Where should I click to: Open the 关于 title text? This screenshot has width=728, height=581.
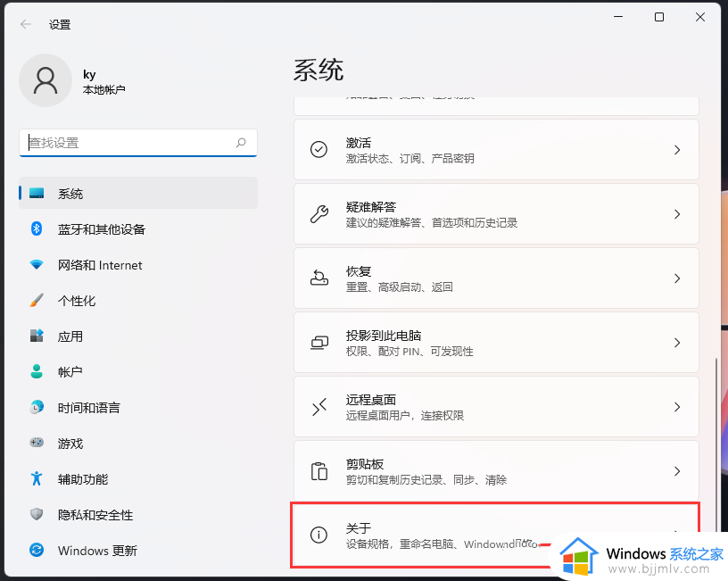[359, 528]
